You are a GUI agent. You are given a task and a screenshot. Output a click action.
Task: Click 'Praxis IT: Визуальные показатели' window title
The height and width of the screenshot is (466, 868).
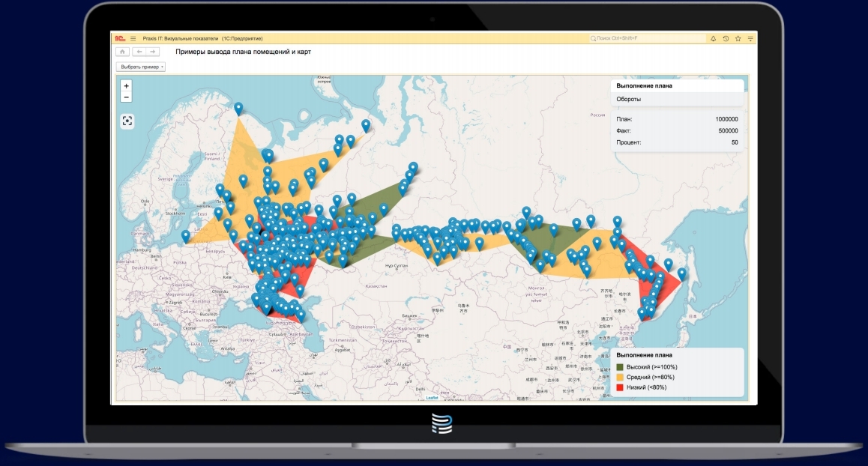(x=181, y=39)
